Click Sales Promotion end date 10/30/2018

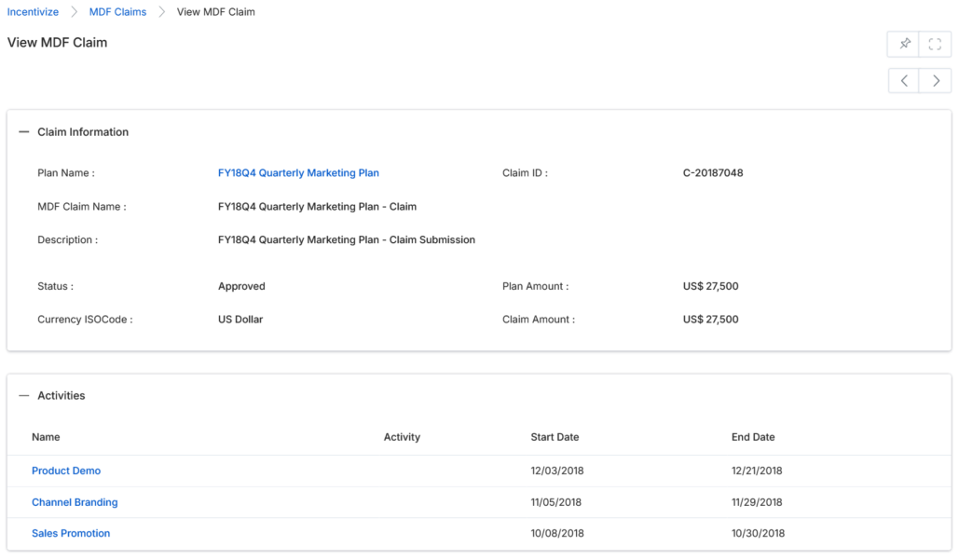(x=758, y=533)
